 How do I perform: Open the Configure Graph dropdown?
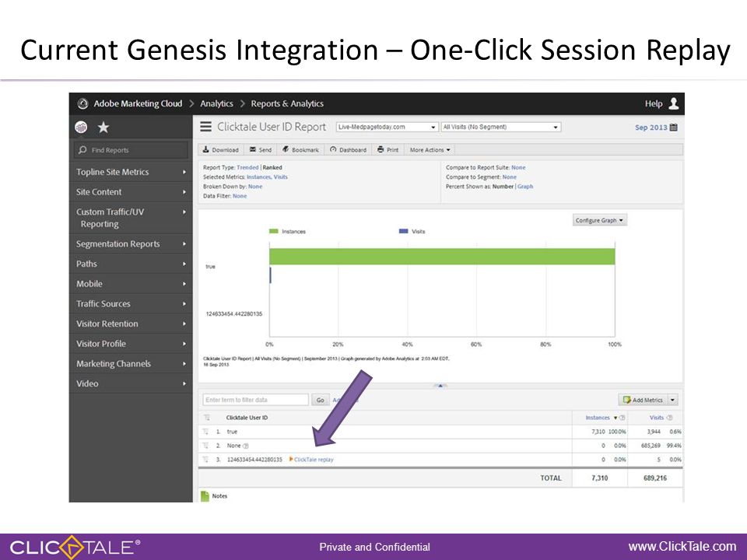click(x=599, y=220)
